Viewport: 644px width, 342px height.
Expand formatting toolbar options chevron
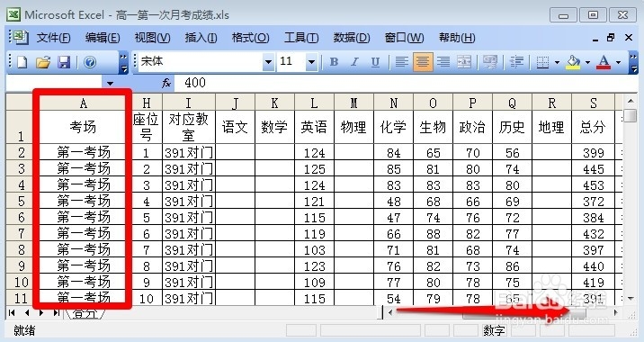click(x=633, y=62)
